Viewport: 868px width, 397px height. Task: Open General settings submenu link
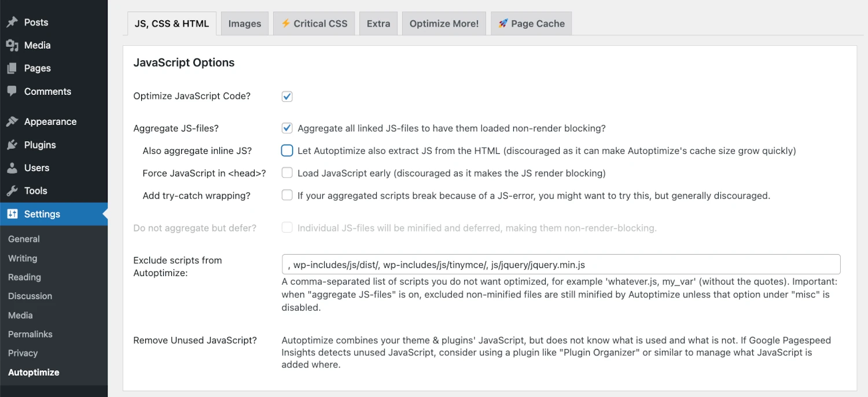24,239
